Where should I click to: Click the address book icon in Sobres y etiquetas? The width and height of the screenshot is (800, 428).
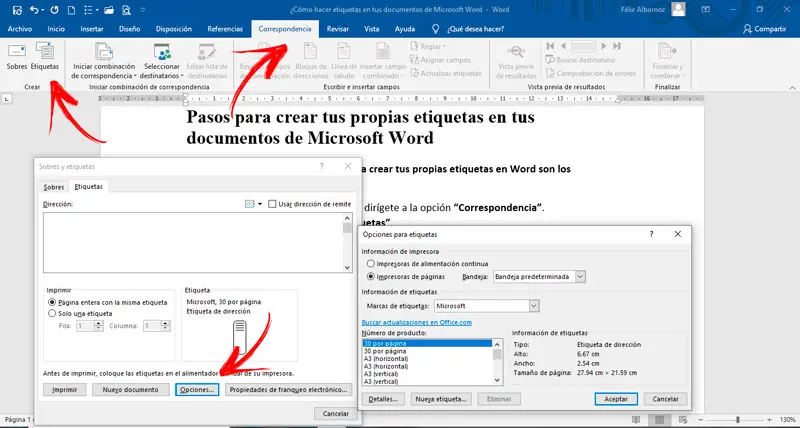(x=249, y=204)
